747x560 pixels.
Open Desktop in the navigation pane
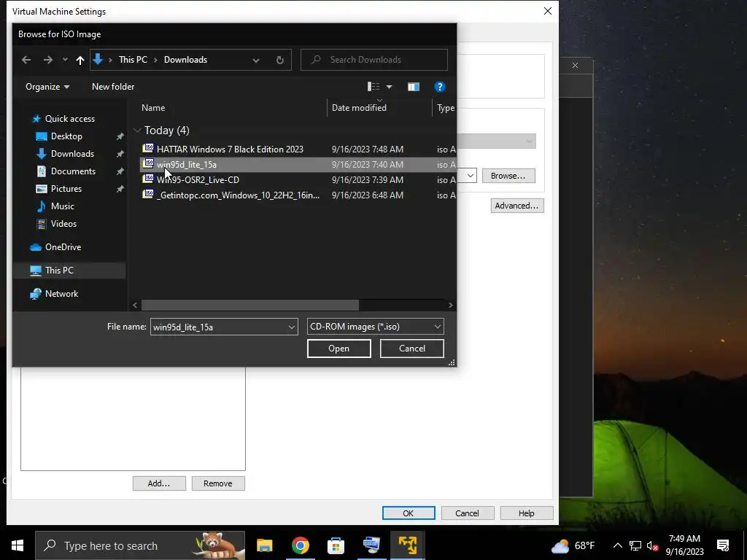tap(66, 136)
